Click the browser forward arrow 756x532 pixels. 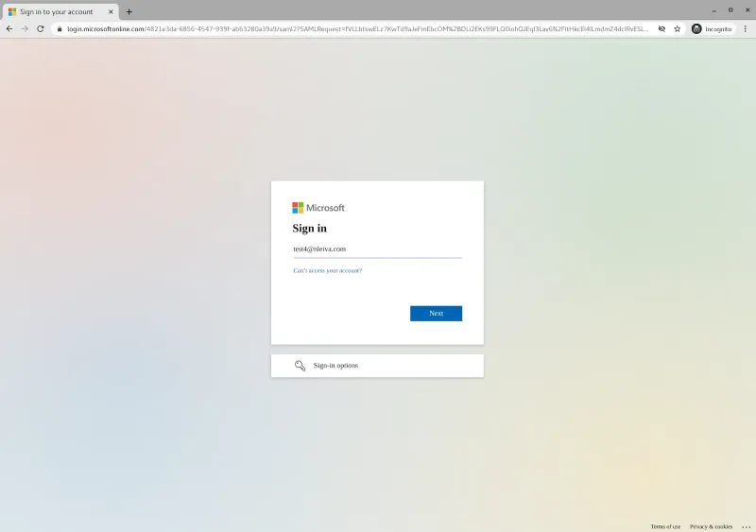[x=25, y=29]
